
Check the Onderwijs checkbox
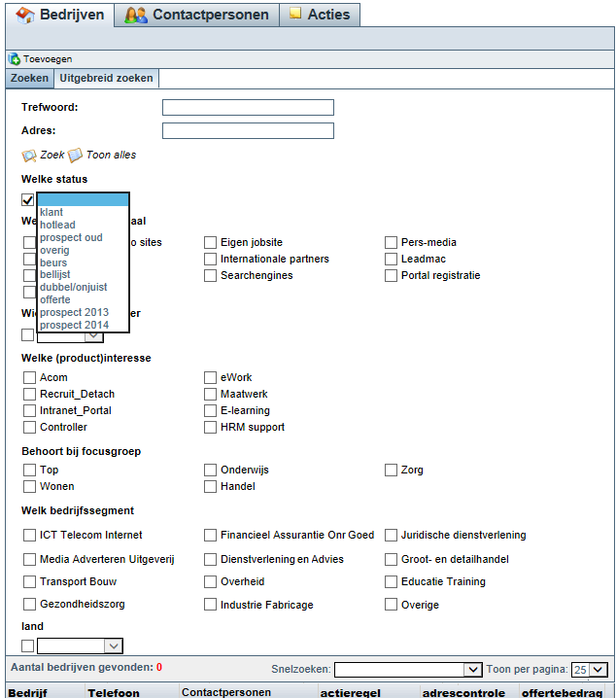tap(210, 471)
